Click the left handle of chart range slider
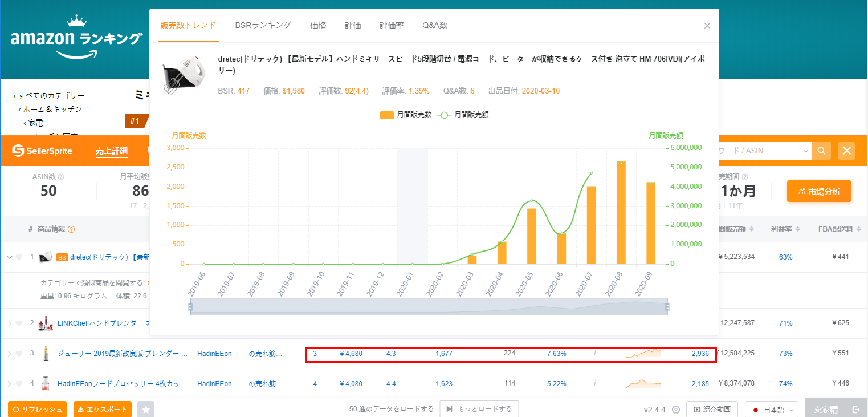 [190, 307]
